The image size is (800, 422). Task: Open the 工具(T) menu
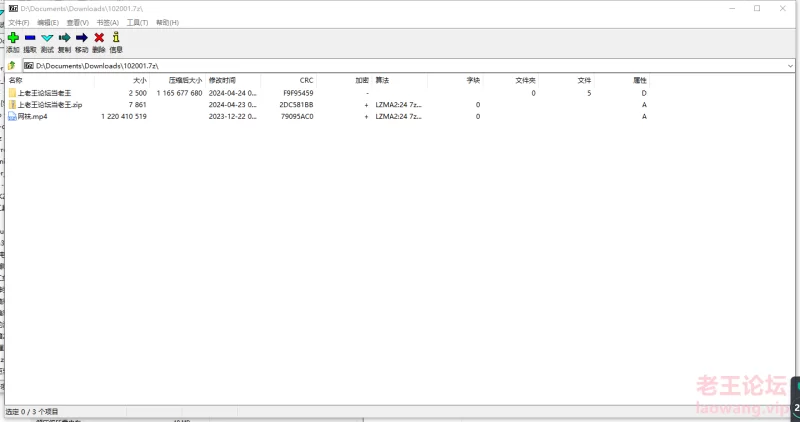[x=138, y=22]
